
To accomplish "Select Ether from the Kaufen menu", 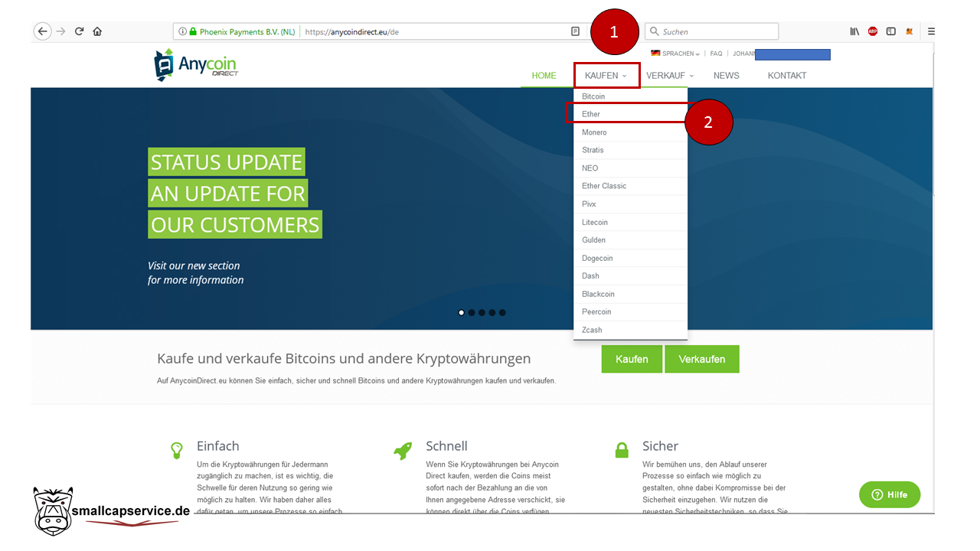I will [x=591, y=114].
